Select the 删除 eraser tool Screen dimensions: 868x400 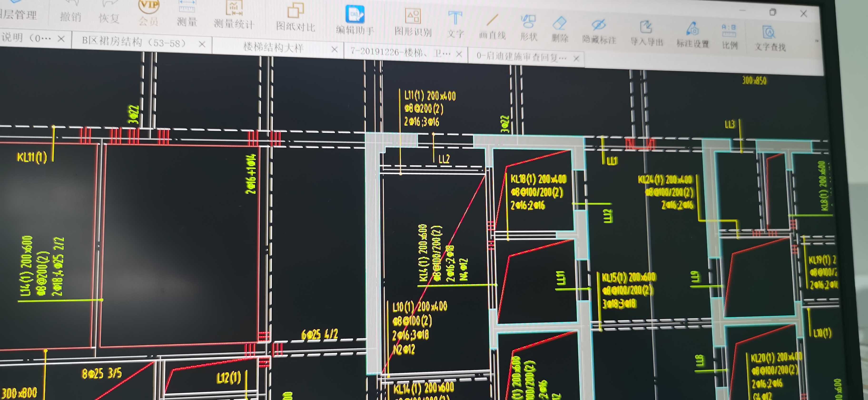[x=560, y=30]
